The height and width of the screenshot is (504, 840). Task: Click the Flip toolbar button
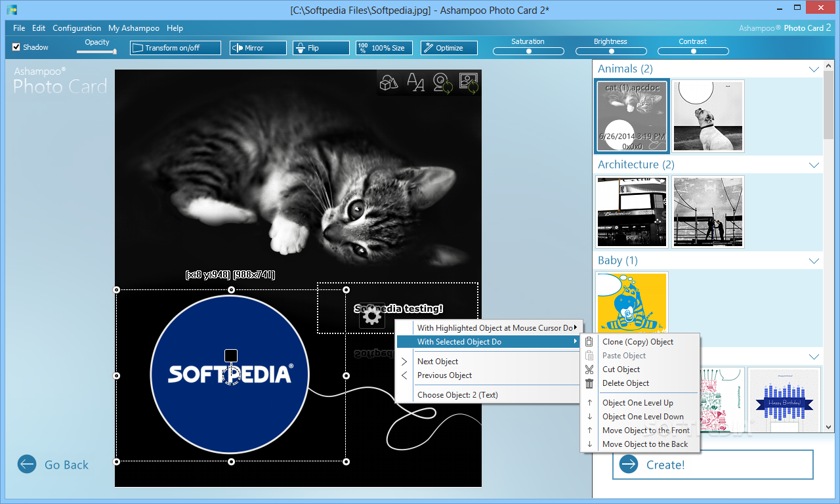point(321,48)
